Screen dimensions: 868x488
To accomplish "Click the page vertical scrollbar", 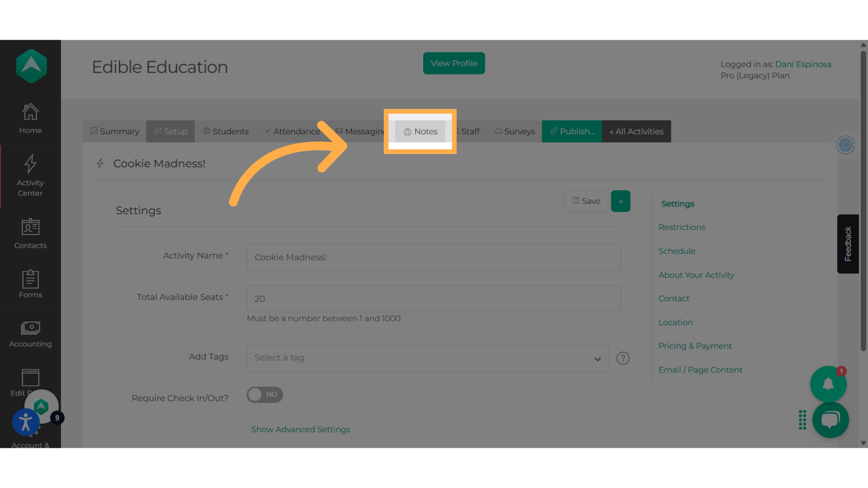I will [863, 199].
